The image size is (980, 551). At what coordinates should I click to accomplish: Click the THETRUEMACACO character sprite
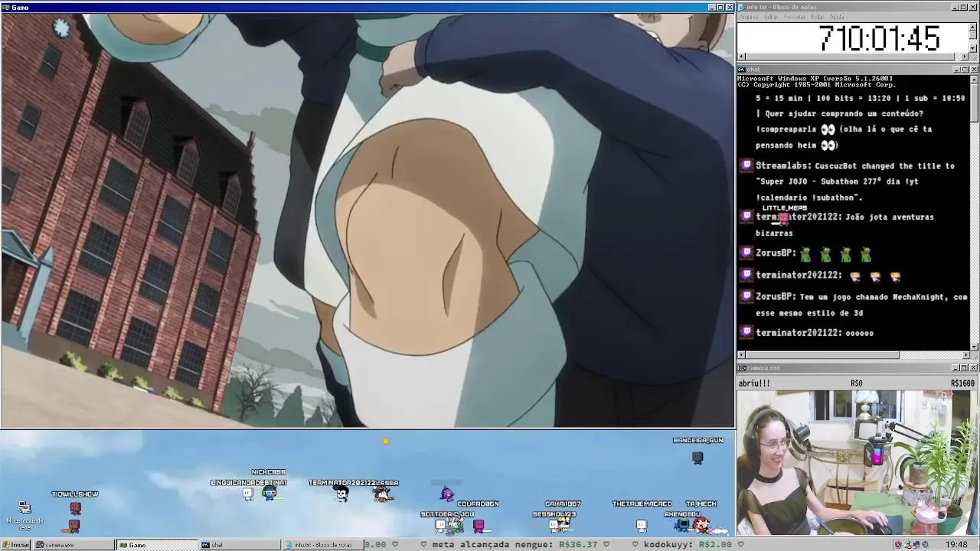642,525
